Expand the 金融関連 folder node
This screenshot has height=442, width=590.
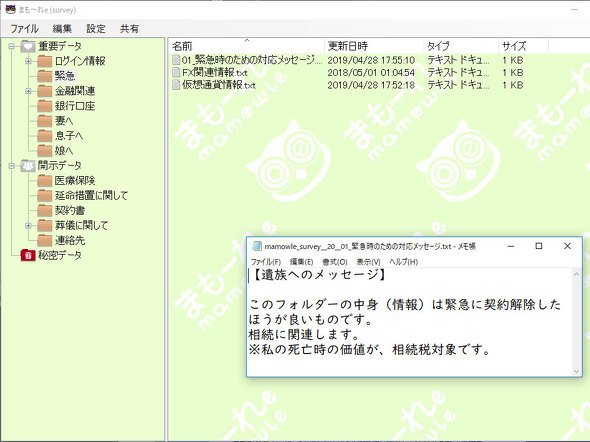pos(28,91)
